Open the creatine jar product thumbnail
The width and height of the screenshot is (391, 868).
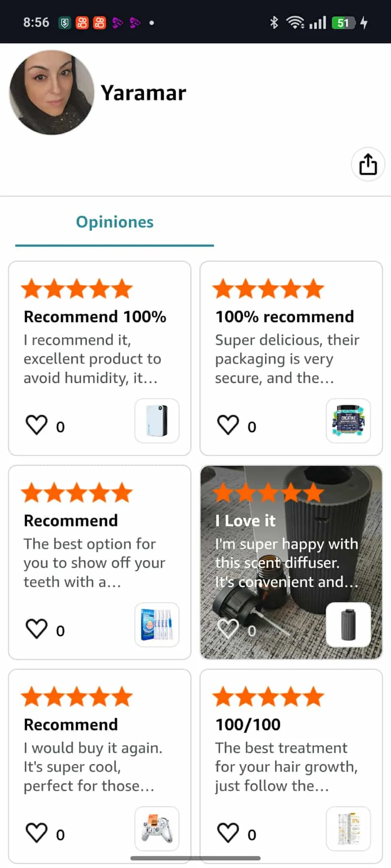point(348,421)
